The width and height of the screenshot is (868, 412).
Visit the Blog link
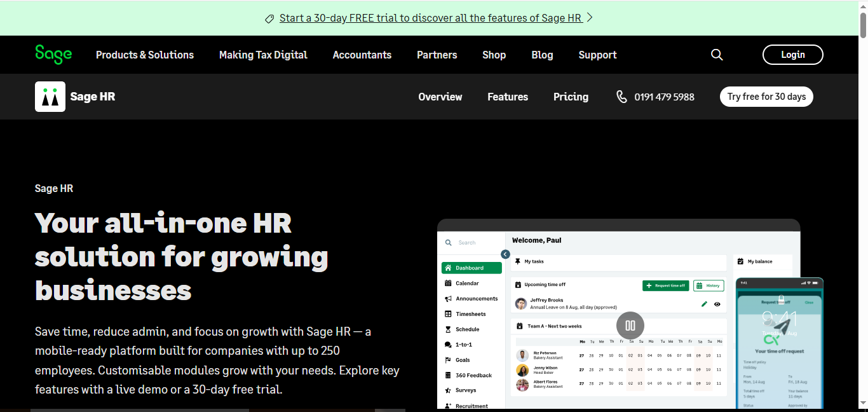point(542,55)
